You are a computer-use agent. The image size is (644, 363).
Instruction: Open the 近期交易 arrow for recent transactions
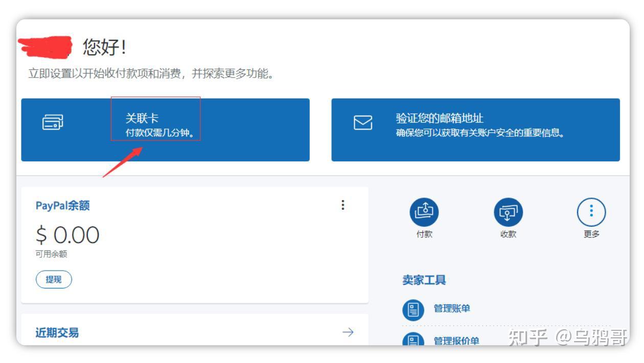[x=348, y=332]
